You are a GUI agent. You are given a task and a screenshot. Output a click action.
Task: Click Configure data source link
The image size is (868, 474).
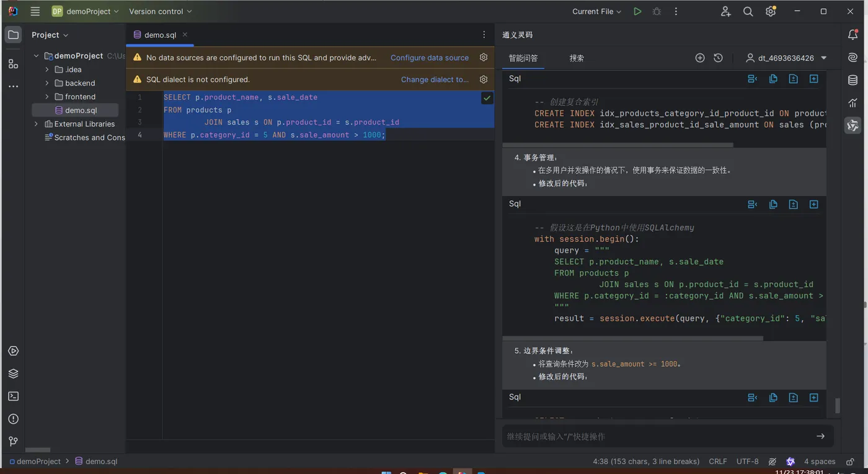pos(430,57)
